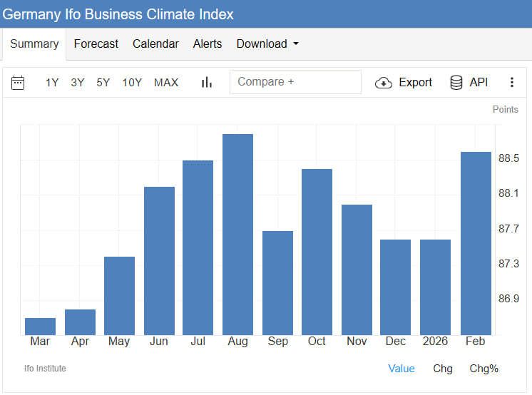The width and height of the screenshot is (532, 395).
Task: Click the bar chart type icon
Action: 207,83
